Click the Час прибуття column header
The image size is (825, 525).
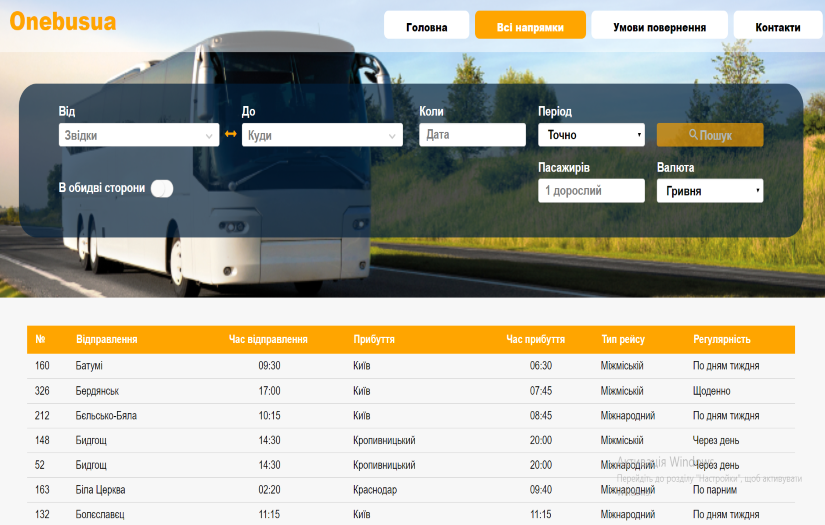coord(536,339)
